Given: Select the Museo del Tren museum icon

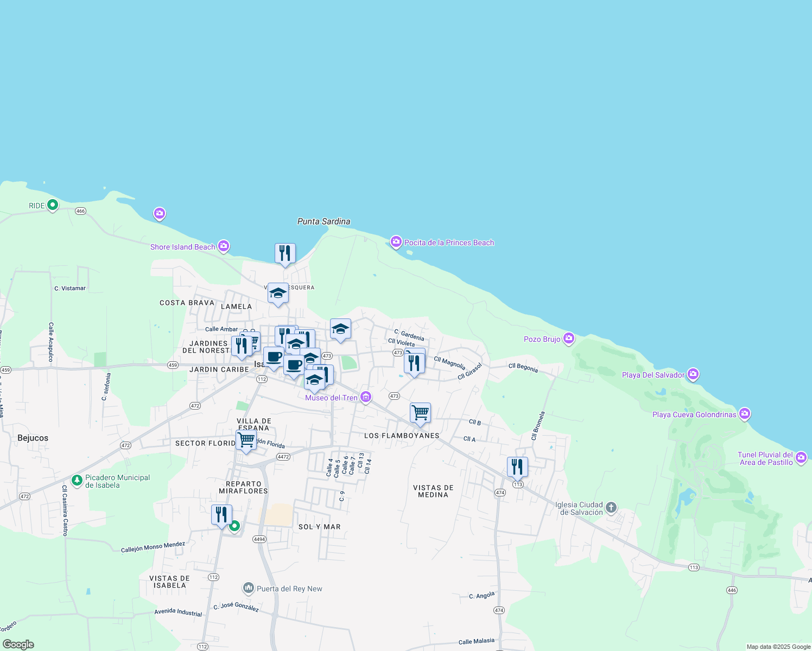Looking at the screenshot, I should pos(366,397).
